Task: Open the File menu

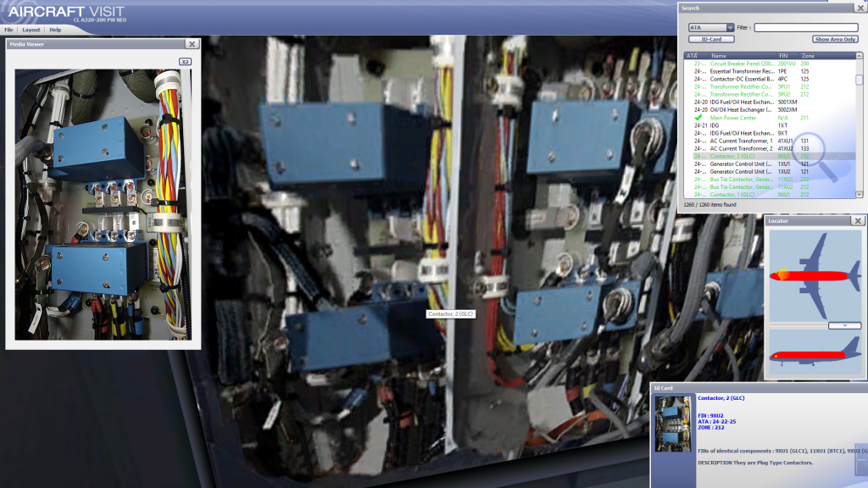Action: tap(8, 30)
